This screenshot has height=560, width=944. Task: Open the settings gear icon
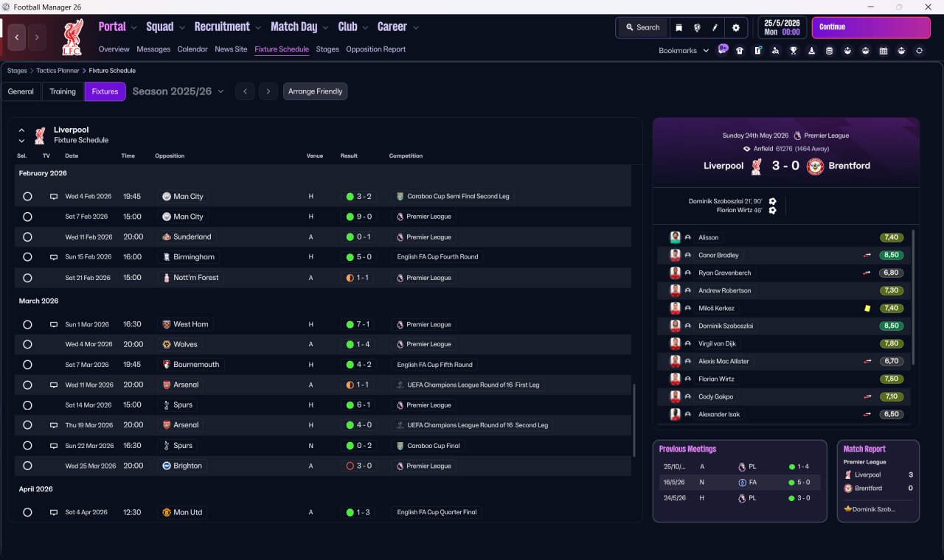(x=735, y=28)
